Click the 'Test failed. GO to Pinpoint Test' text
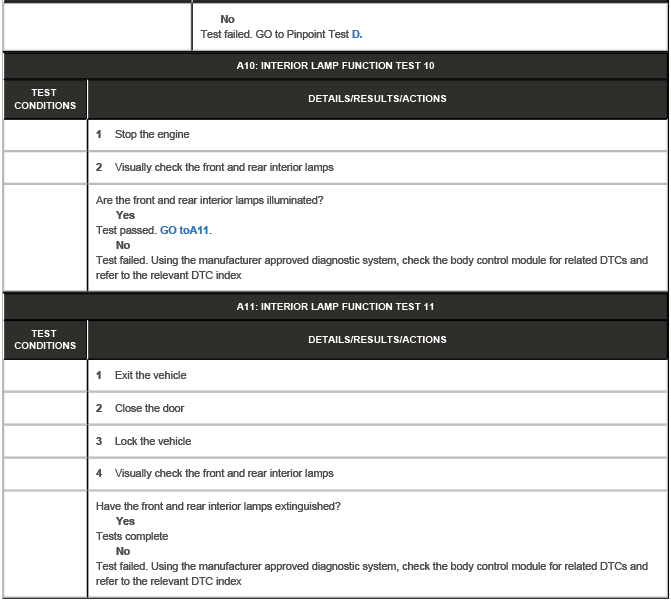Screen dimensions: 671x601 pos(274,34)
